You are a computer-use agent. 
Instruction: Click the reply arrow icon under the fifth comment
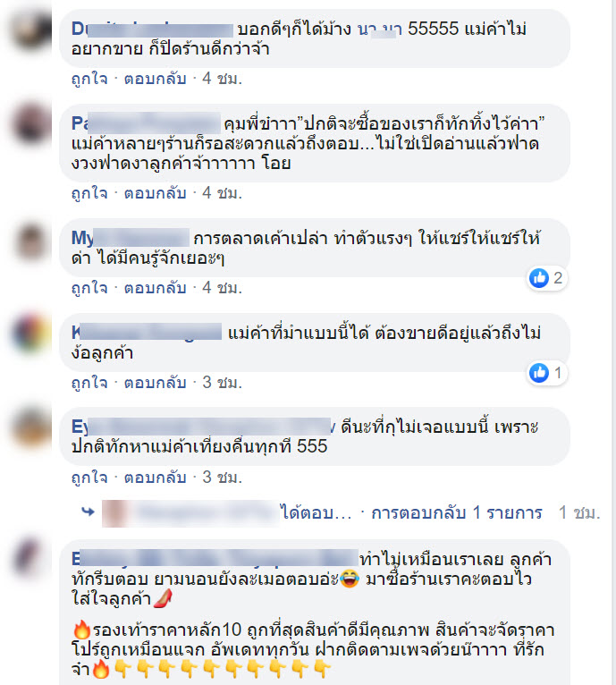[x=89, y=512]
